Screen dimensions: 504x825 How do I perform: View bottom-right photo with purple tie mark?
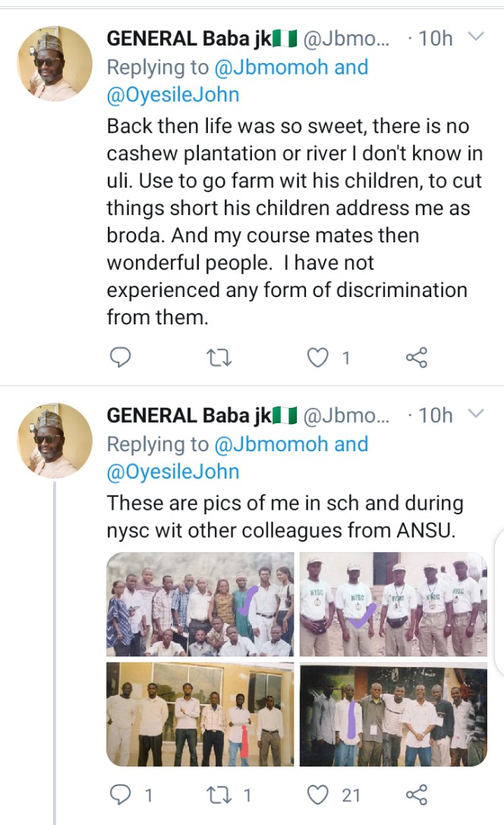(x=393, y=714)
